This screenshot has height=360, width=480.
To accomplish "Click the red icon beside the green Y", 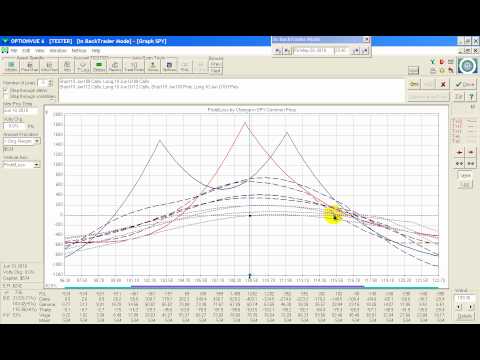I will click(442, 62).
